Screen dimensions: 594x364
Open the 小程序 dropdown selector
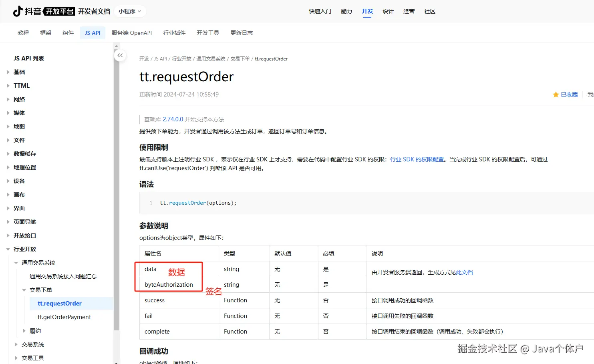pyautogui.click(x=130, y=11)
